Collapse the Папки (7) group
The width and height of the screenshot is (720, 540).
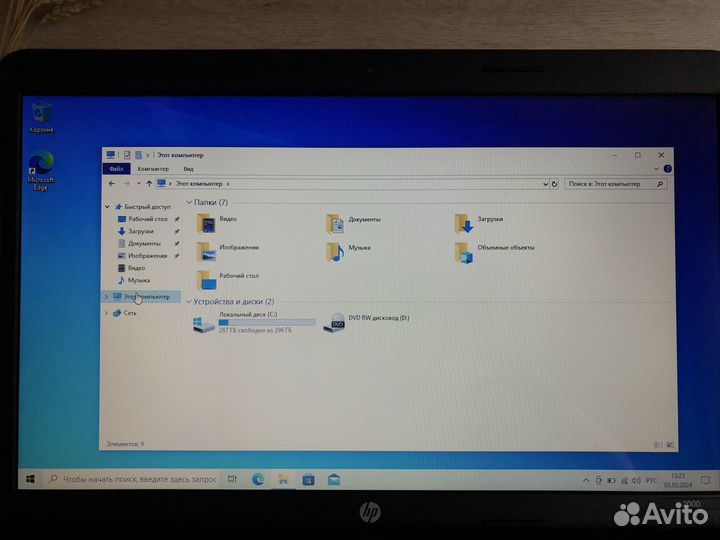[x=189, y=202]
